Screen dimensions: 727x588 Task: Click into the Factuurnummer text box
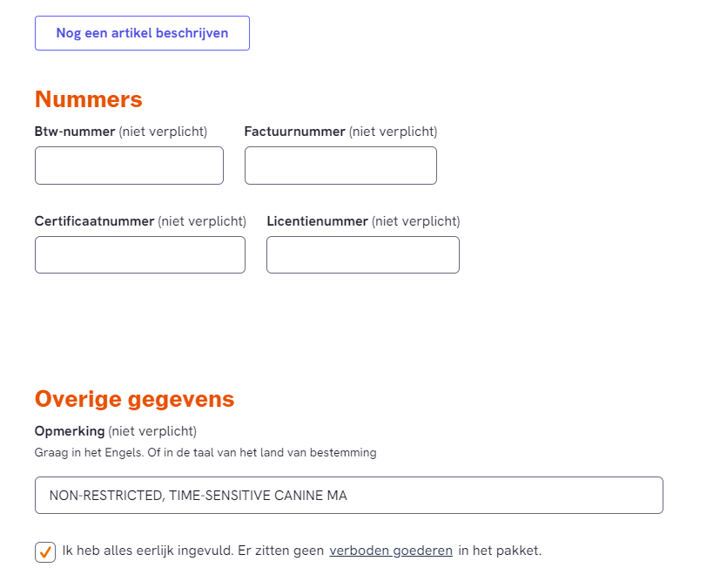click(x=340, y=166)
